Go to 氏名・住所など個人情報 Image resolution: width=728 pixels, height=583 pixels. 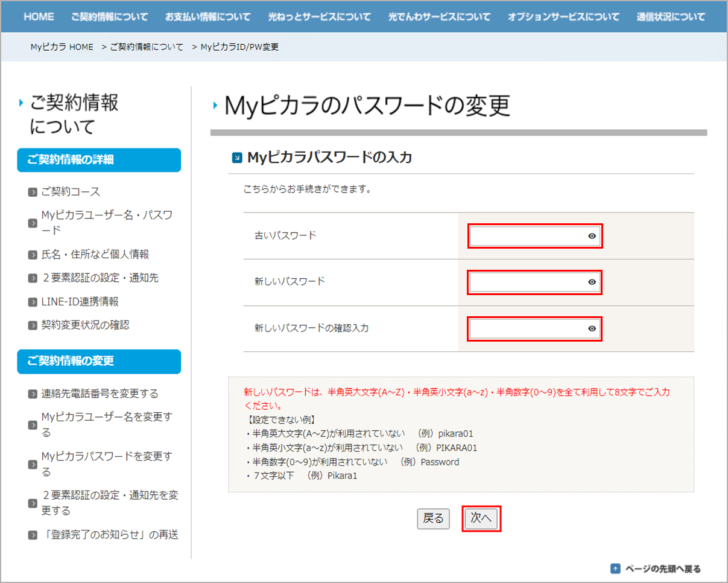click(95, 254)
